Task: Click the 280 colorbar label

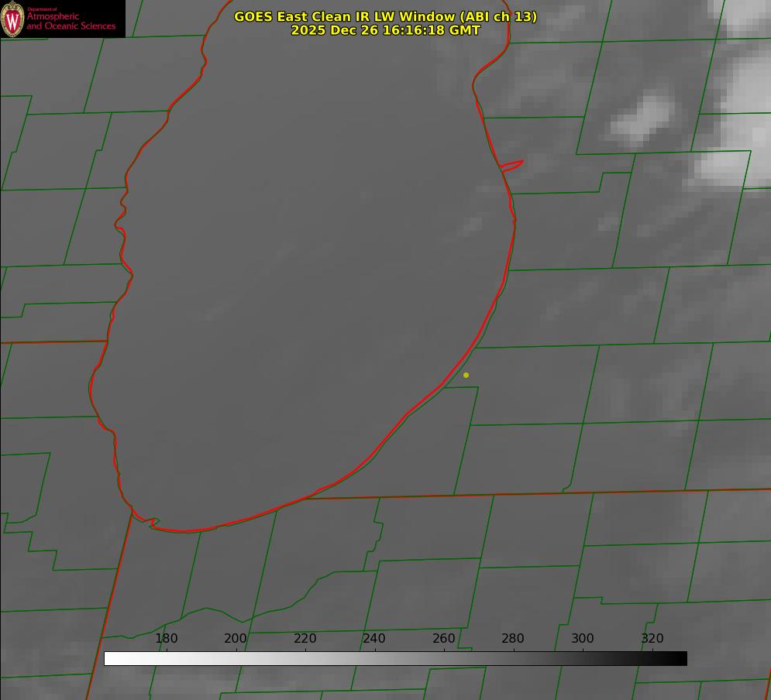Action: point(513,638)
